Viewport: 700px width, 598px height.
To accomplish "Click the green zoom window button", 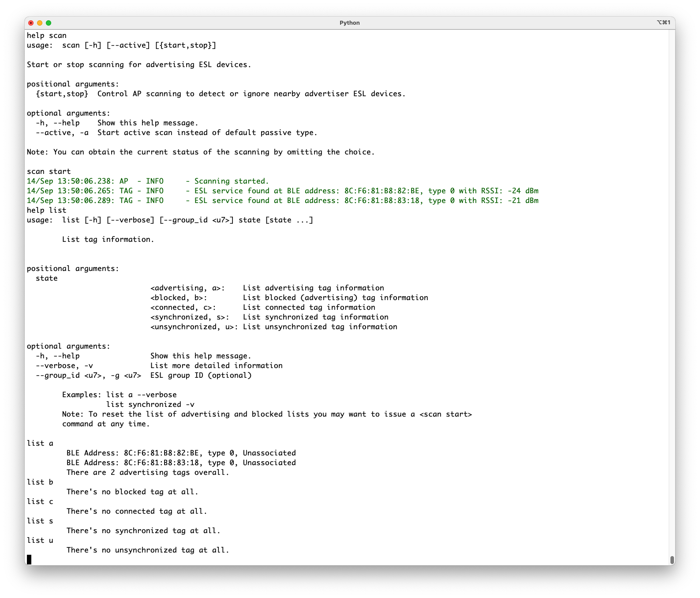I will pos(49,23).
